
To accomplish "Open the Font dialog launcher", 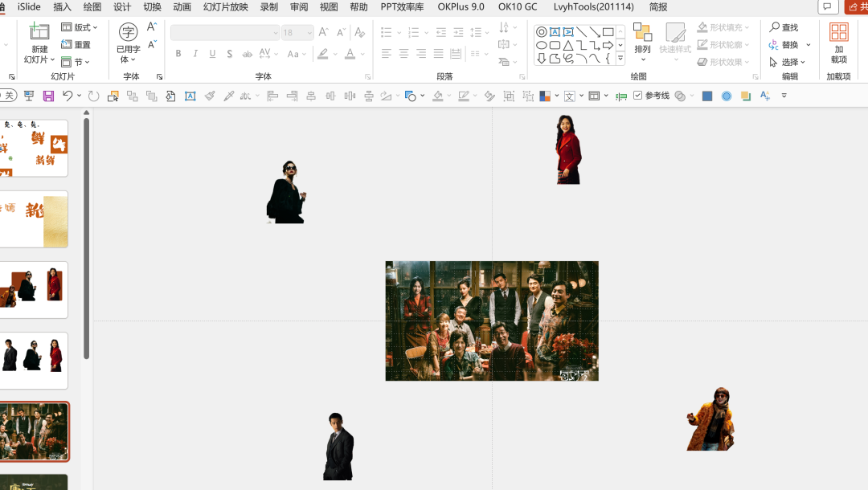I will click(x=367, y=77).
